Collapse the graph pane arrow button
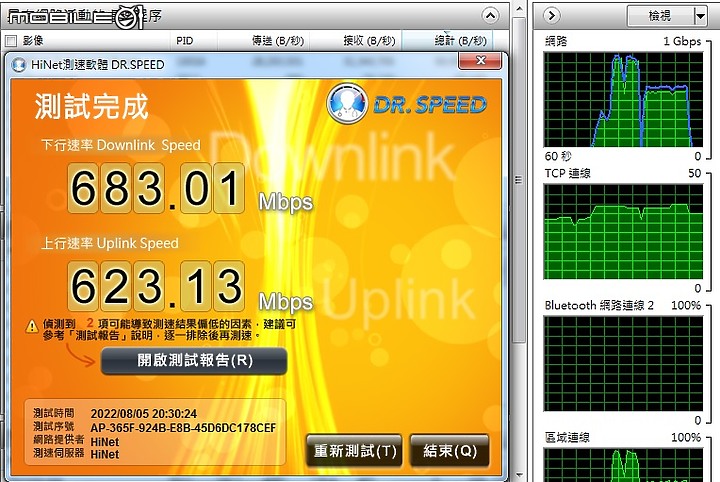 551,16
